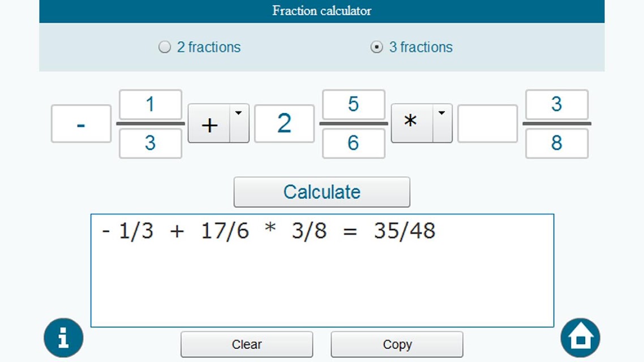Open the multiply operator dropdown arrow

pyautogui.click(x=442, y=123)
